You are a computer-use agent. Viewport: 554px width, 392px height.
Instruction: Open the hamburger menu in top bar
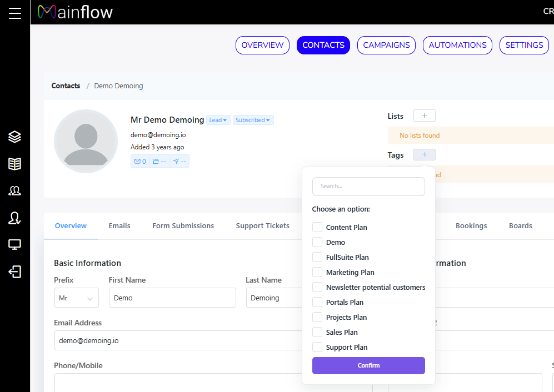(15, 13)
